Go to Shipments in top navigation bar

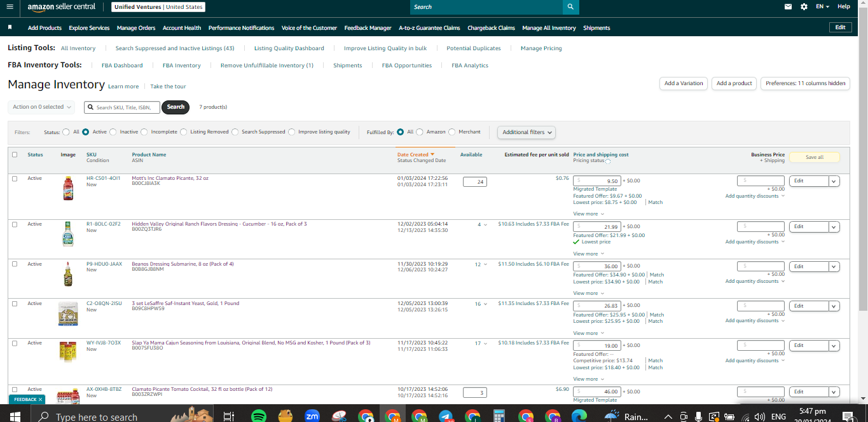point(596,28)
